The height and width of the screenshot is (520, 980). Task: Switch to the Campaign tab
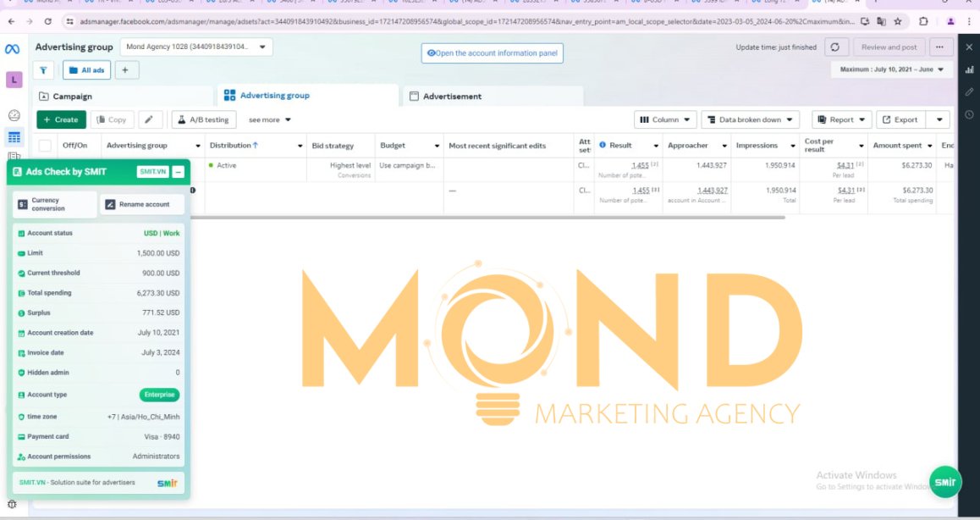[x=124, y=97]
